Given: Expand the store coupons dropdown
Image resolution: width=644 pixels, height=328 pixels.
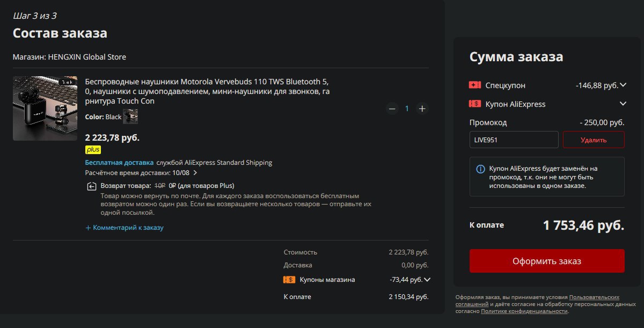Looking at the screenshot, I should tap(427, 280).
